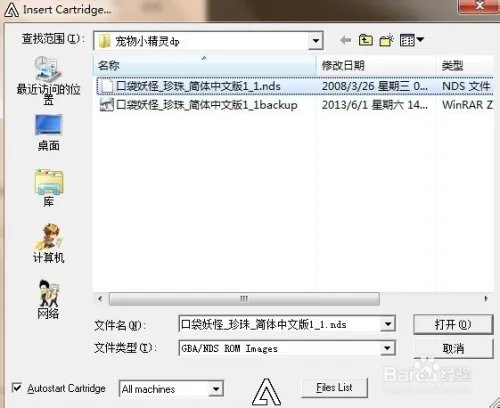This screenshot has width=500, height=408.
Task: Click inside the file name input field
Action: pyautogui.click(x=279, y=324)
